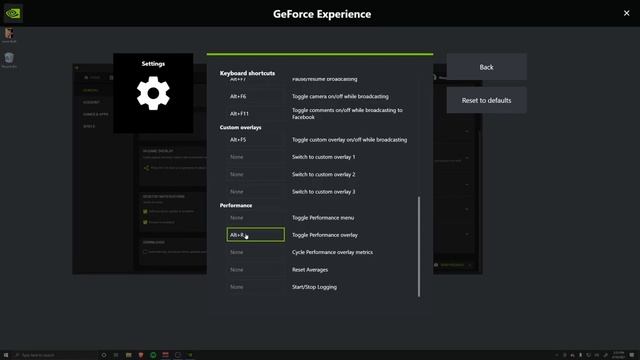Click 'Start/Stop Logging' label
This screenshot has width=640, height=360.
point(314,287)
